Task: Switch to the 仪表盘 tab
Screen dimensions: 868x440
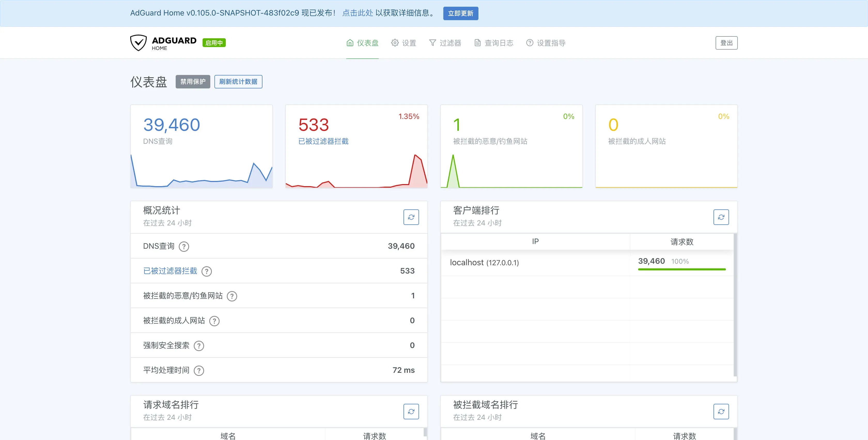Action: coord(362,43)
